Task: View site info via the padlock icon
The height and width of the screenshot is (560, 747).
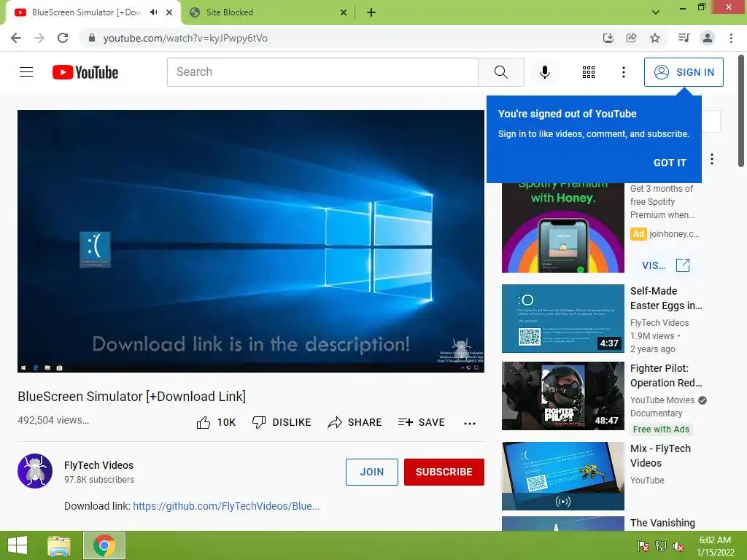Action: click(92, 38)
